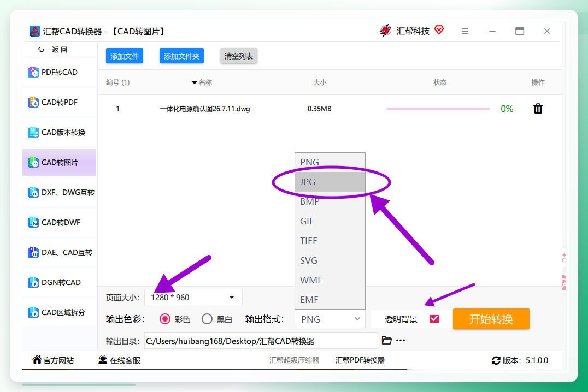The height and width of the screenshot is (392, 588).
Task: Click the CAD转DWF sidebar icon
Action: pyautogui.click(x=33, y=222)
